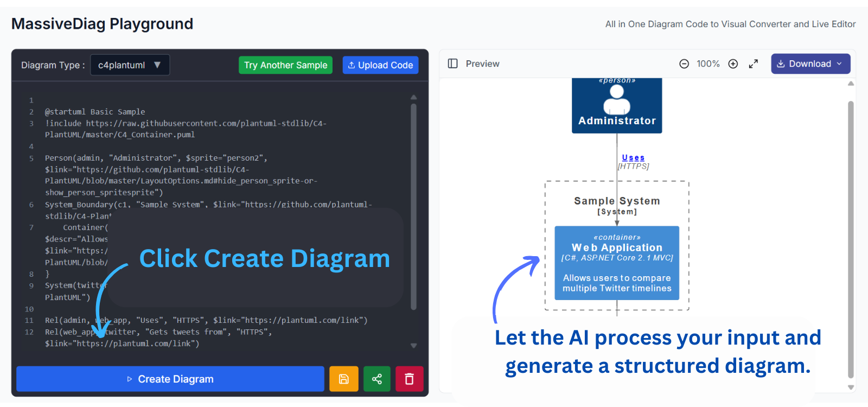The width and height of the screenshot is (868, 407).
Task: Click the @startuml Basic Sample code line
Action: point(95,112)
